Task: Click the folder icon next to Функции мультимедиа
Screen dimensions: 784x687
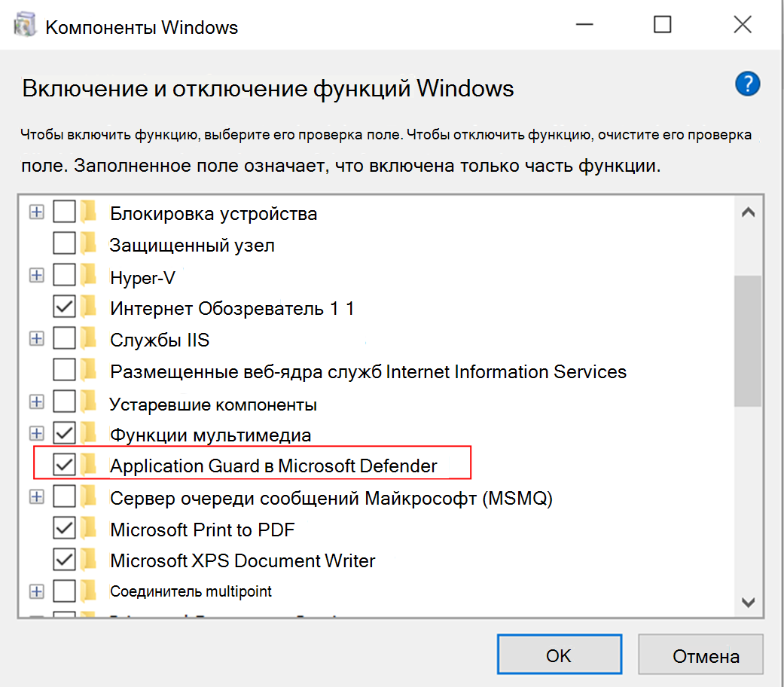Action: tap(89, 433)
